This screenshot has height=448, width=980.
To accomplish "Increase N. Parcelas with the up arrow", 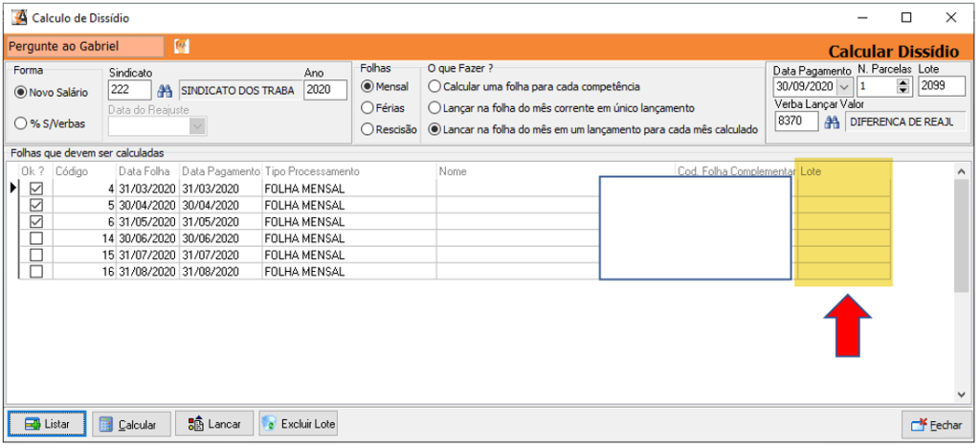I will [x=902, y=82].
